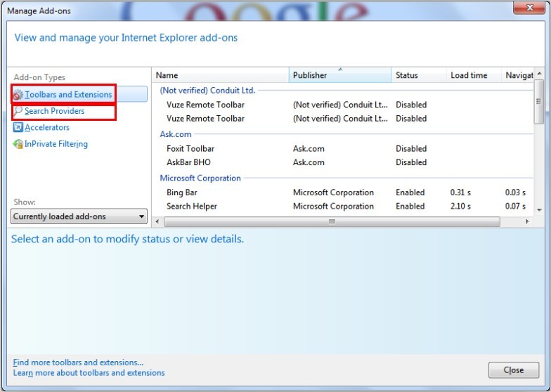Image resolution: width=551 pixels, height=392 pixels.
Task: Click the Enabled status of Bing Bar
Action: [x=410, y=192]
